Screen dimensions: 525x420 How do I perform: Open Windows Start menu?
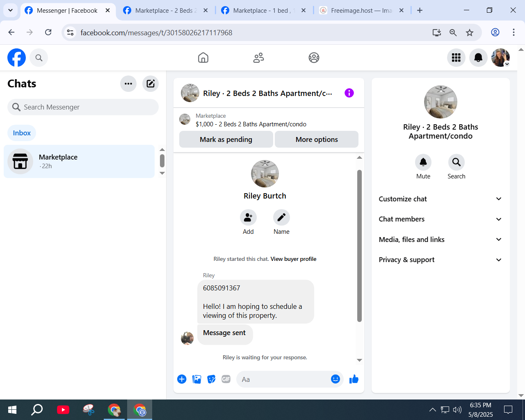coord(12,410)
